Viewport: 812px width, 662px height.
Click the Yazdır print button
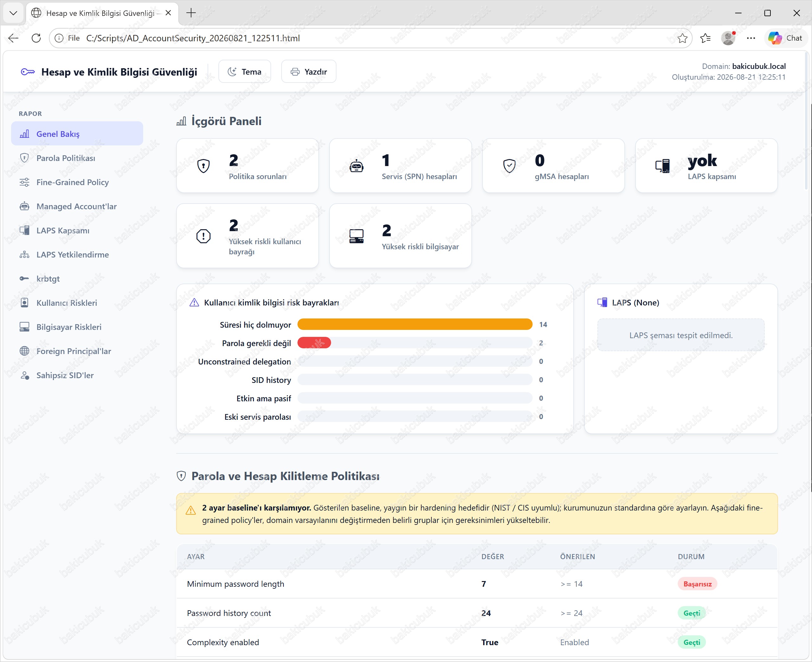click(309, 72)
